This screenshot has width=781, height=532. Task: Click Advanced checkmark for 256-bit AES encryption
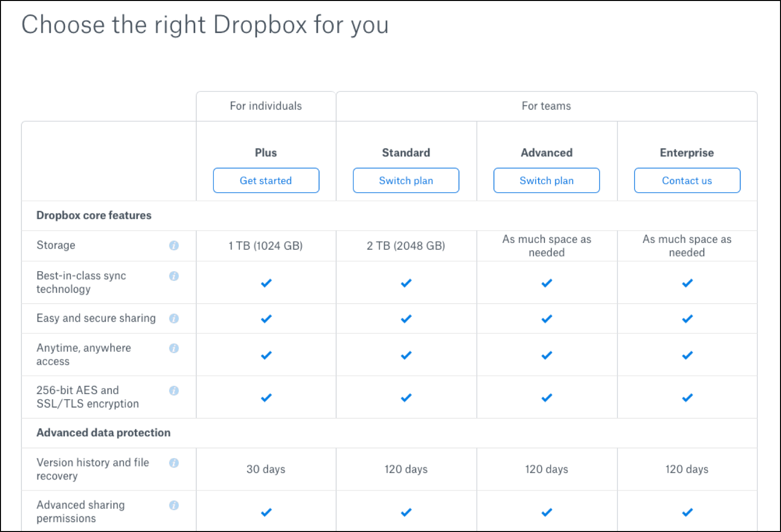(547, 397)
